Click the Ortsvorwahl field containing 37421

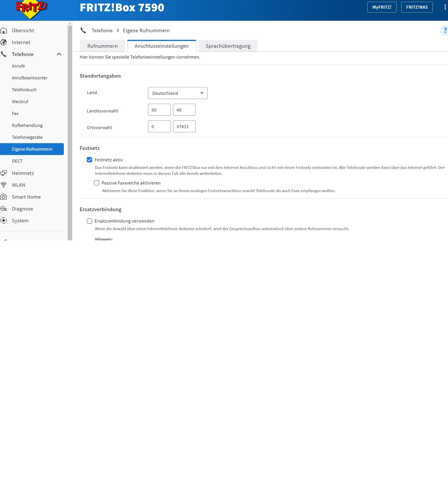point(184,127)
